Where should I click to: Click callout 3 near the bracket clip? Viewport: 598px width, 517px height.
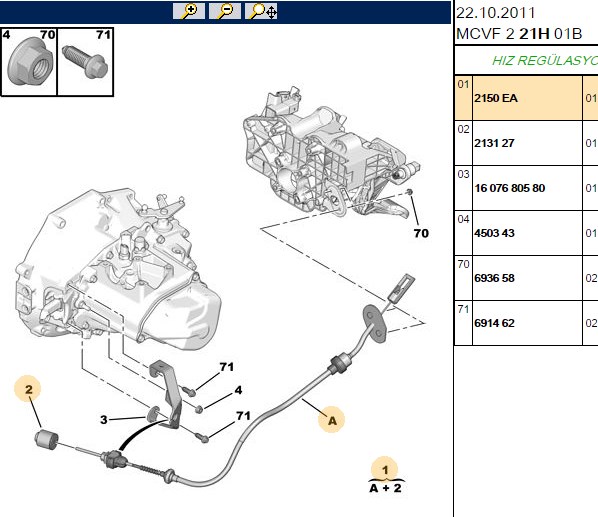(x=104, y=420)
